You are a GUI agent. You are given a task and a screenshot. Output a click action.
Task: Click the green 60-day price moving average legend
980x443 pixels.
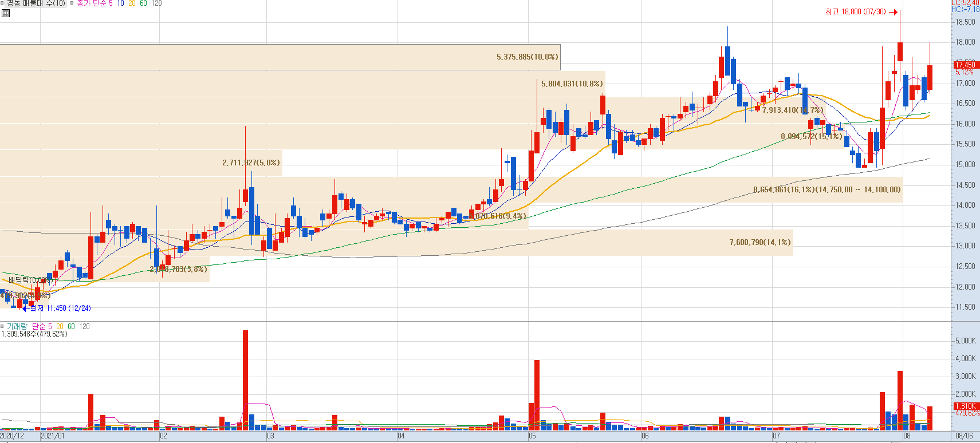(143, 3)
